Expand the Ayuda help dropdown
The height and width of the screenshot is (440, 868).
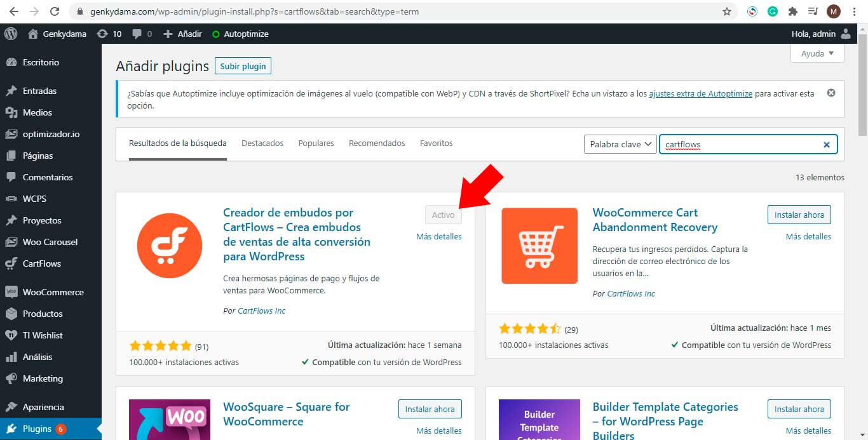(817, 54)
